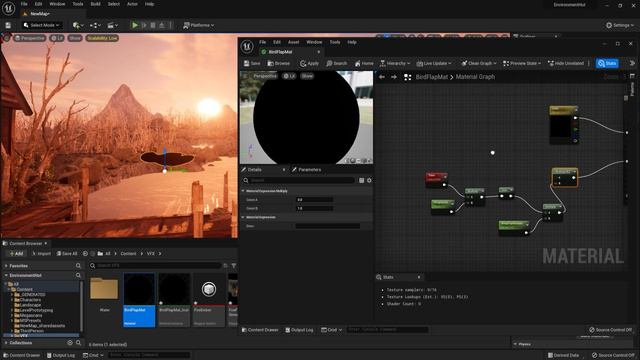This screenshot has width=640, height=360.
Task: Open bottom status bar Content Drawer
Action: [22, 355]
